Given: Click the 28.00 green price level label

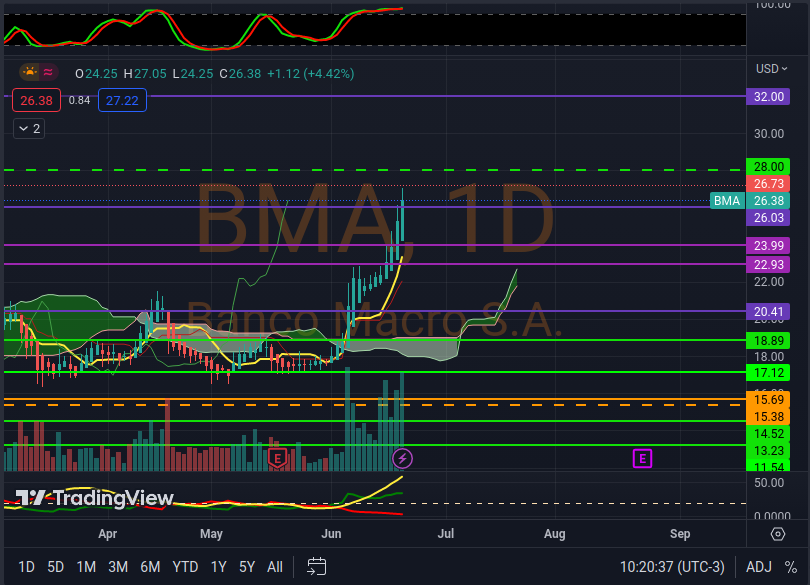Looking at the screenshot, I should click(768, 167).
